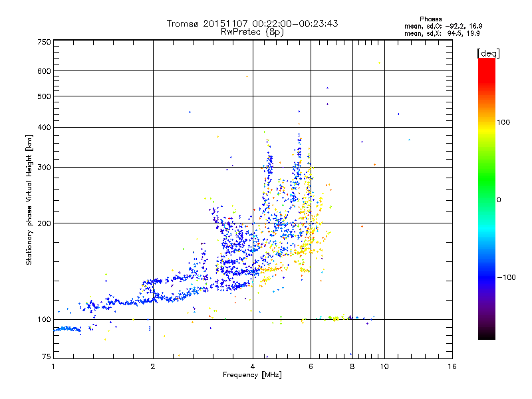Click the x-axis tick label "16"
Image resolution: width=532 pixels, height=399 pixels.
coord(452,366)
